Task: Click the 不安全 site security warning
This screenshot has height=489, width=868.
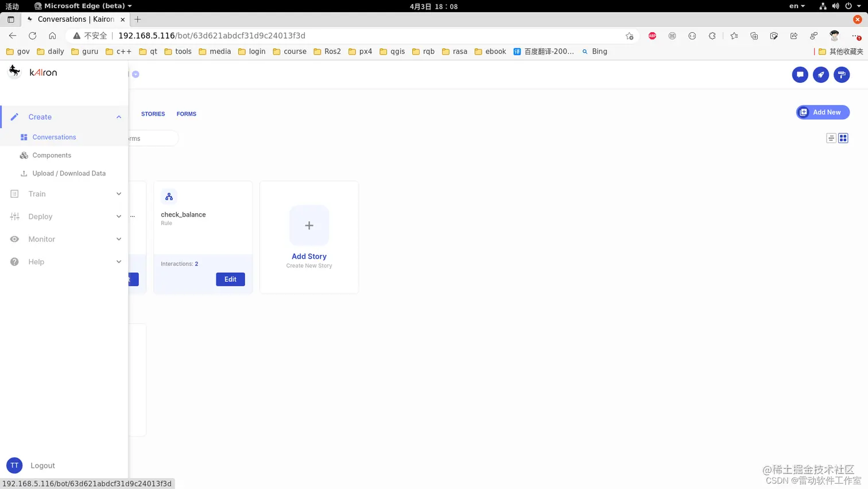Action: [90, 36]
